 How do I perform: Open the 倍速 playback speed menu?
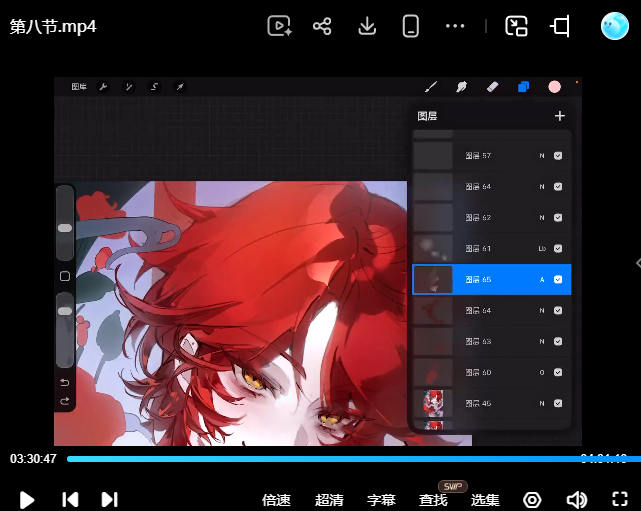[x=276, y=500]
